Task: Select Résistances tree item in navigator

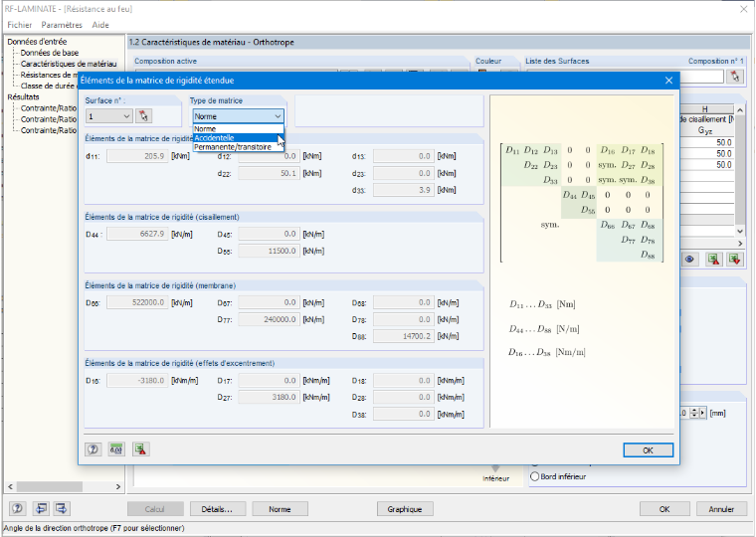Action: (49, 75)
